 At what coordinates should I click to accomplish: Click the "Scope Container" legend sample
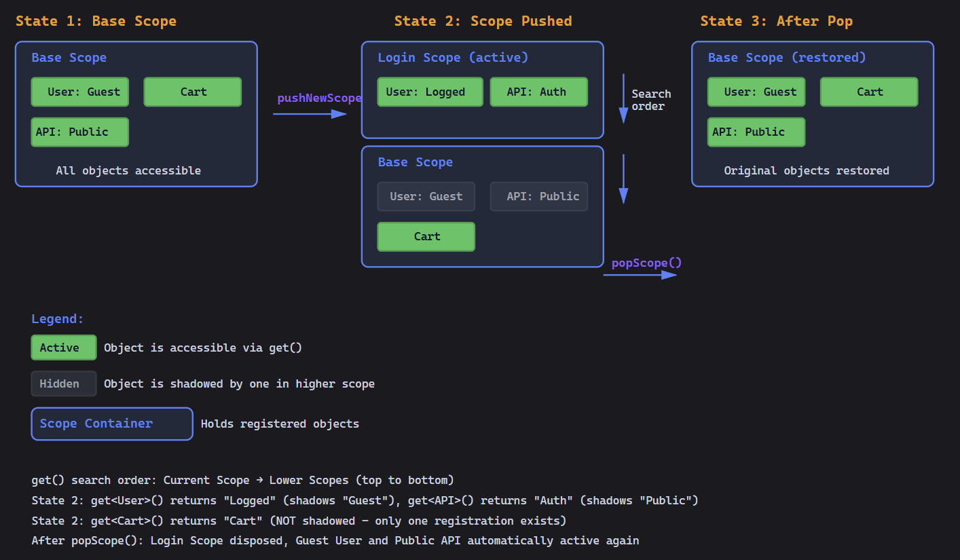click(x=112, y=424)
